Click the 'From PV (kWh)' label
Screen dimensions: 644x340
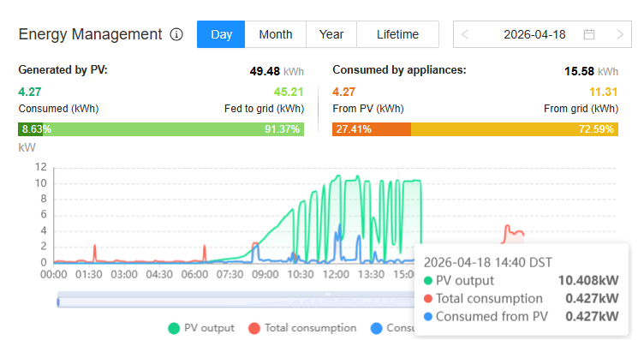point(368,109)
